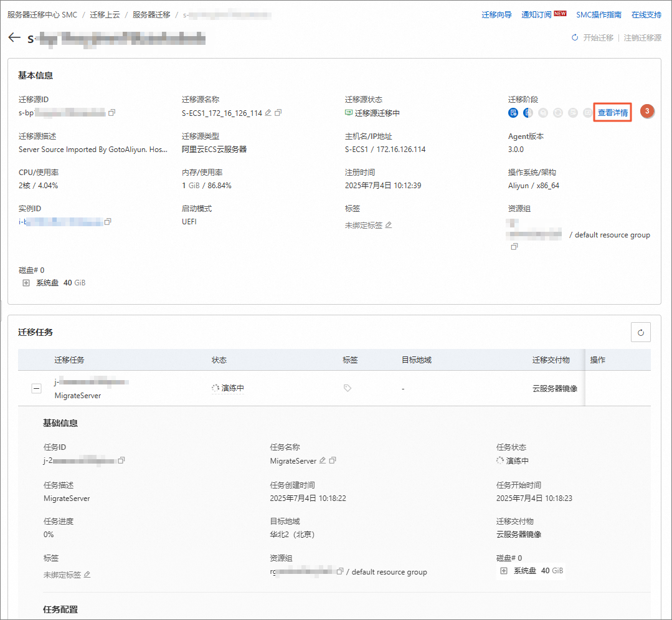The image size is (672, 620).
Task: Open 迁移上云 breadcrumb
Action: (x=105, y=15)
